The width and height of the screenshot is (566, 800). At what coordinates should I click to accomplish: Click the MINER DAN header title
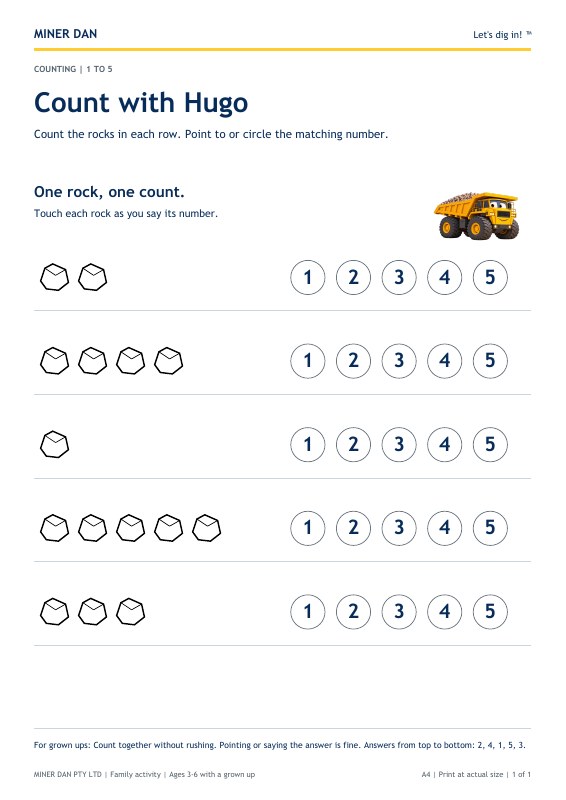pos(65,34)
